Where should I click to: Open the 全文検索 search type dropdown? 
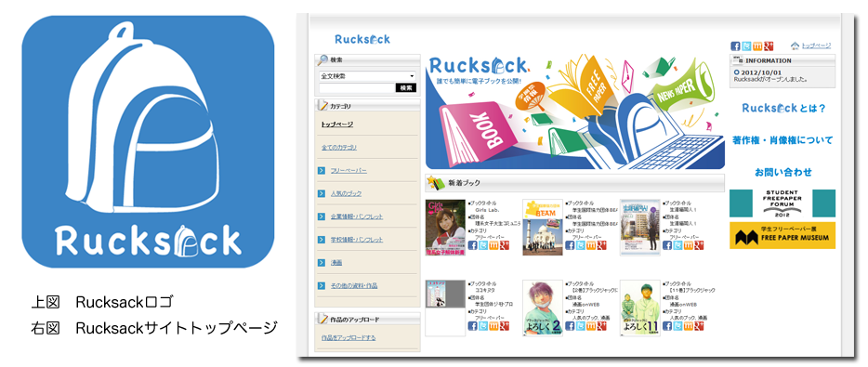pos(368,76)
